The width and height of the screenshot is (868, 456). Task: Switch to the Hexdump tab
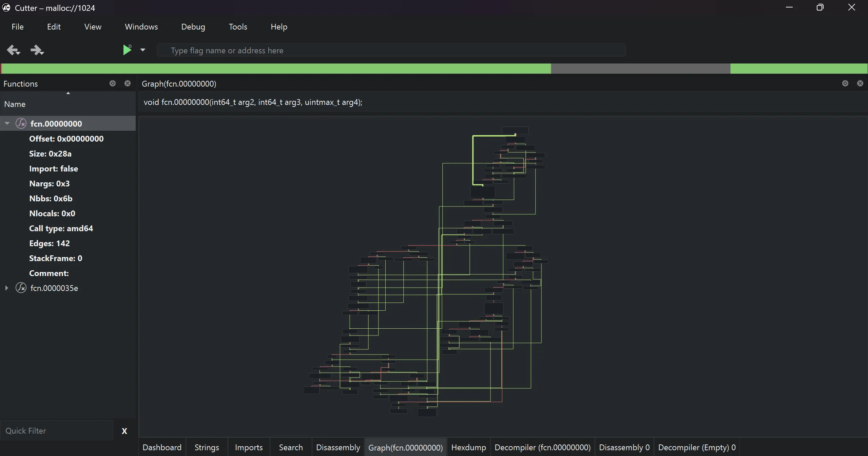coord(468,448)
